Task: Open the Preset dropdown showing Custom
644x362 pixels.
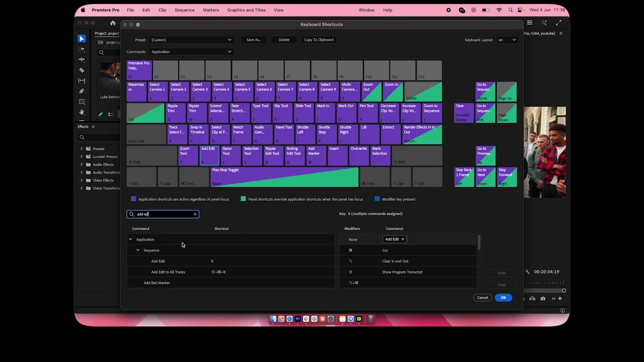Action: point(191,40)
